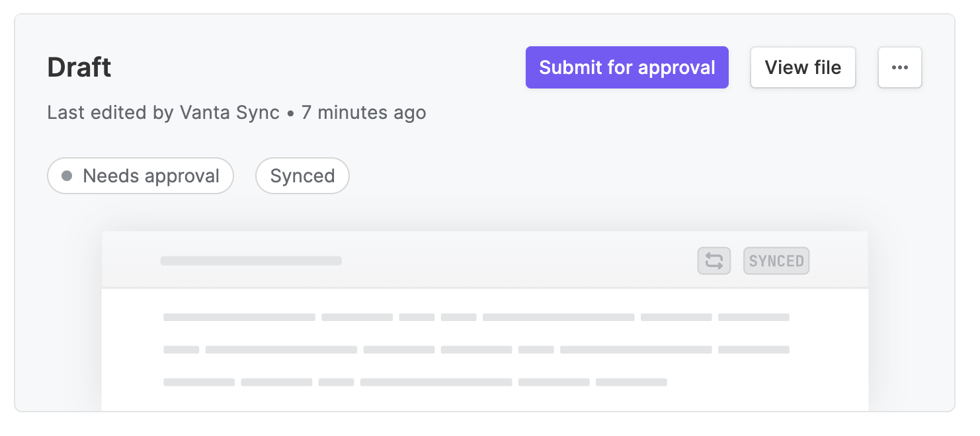Click the gray status dot beside Needs approval

[x=66, y=176]
